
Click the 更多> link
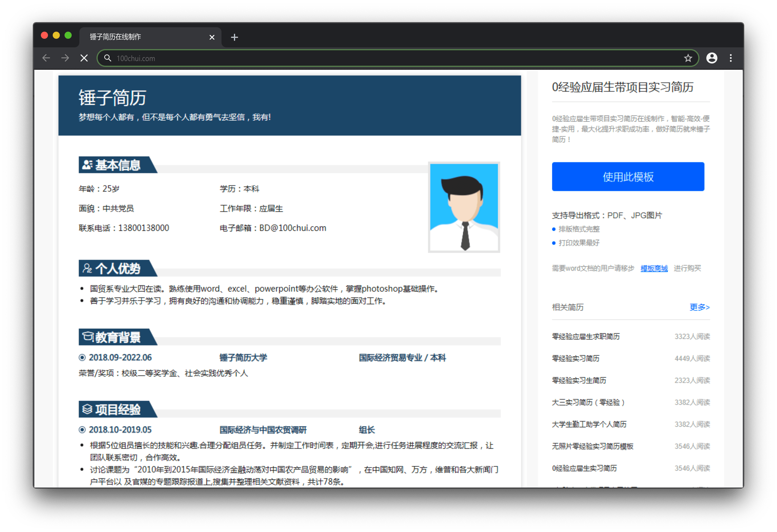coord(699,307)
